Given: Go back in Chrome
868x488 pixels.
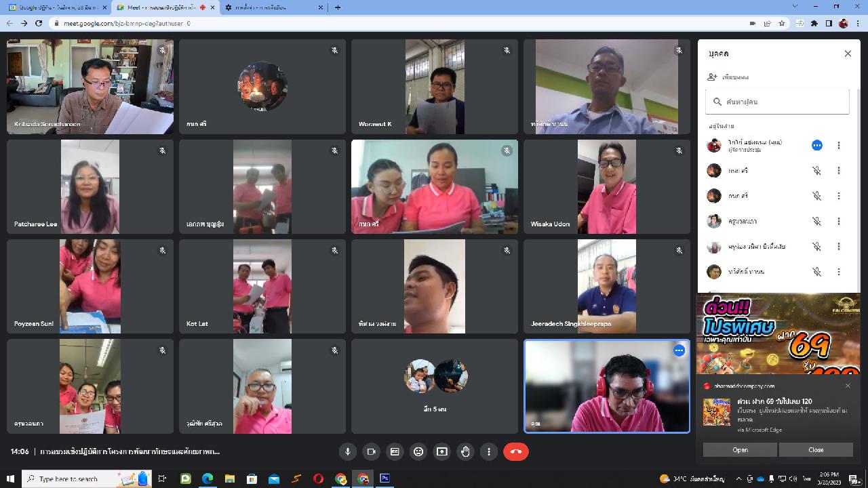Looking at the screenshot, I should pos(9,23).
